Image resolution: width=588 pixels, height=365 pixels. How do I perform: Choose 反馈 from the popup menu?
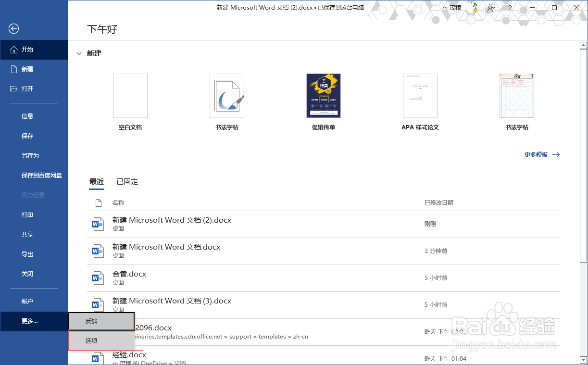[101, 321]
